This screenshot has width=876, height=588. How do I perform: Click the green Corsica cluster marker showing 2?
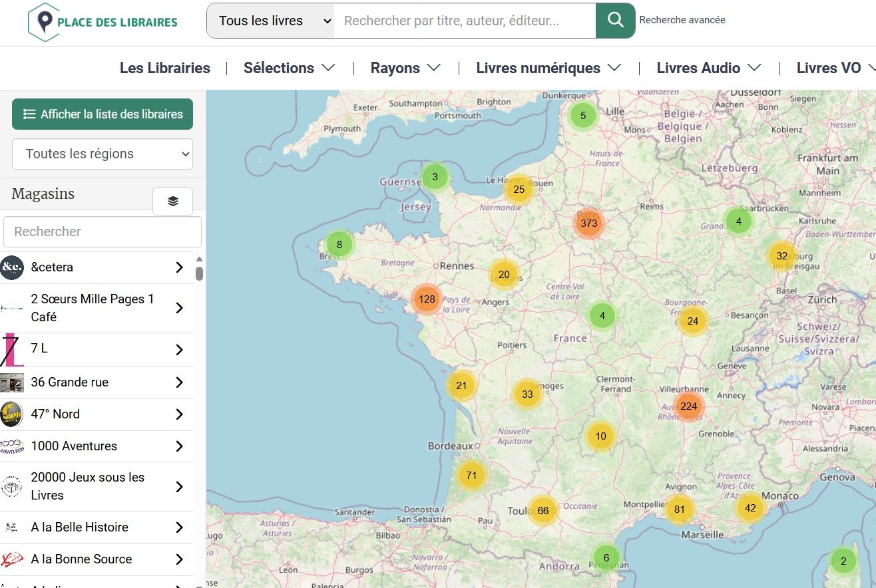[x=843, y=561]
